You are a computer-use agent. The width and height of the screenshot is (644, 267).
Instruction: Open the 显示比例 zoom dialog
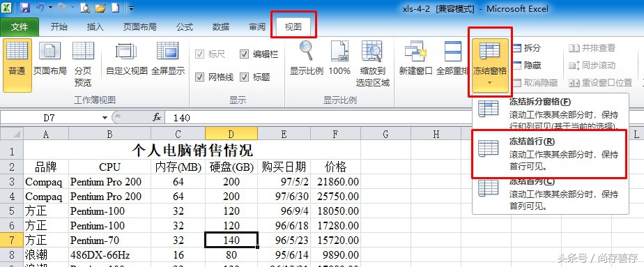(307, 59)
